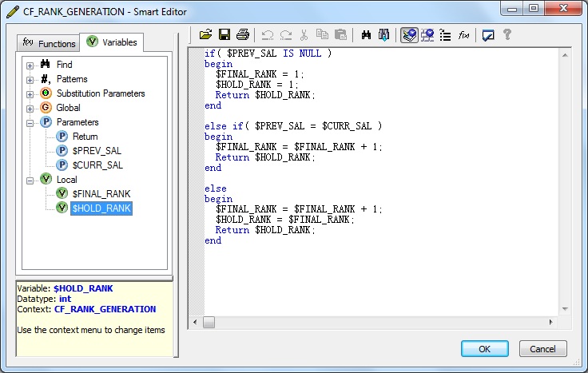Image resolution: width=588 pixels, height=373 pixels.
Task: Click the horizontal scrollbar thumb
Action: 209,322
